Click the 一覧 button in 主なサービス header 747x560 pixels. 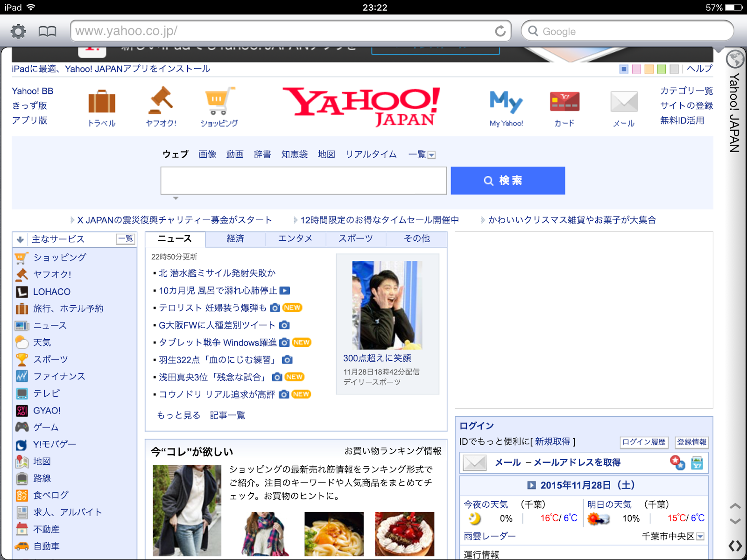pyautogui.click(x=126, y=239)
